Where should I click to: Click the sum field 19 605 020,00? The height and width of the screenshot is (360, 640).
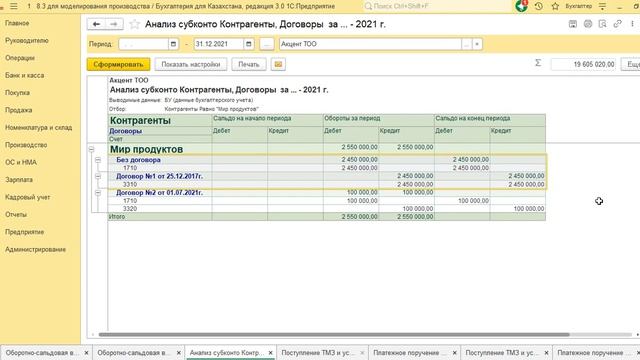(x=583, y=64)
